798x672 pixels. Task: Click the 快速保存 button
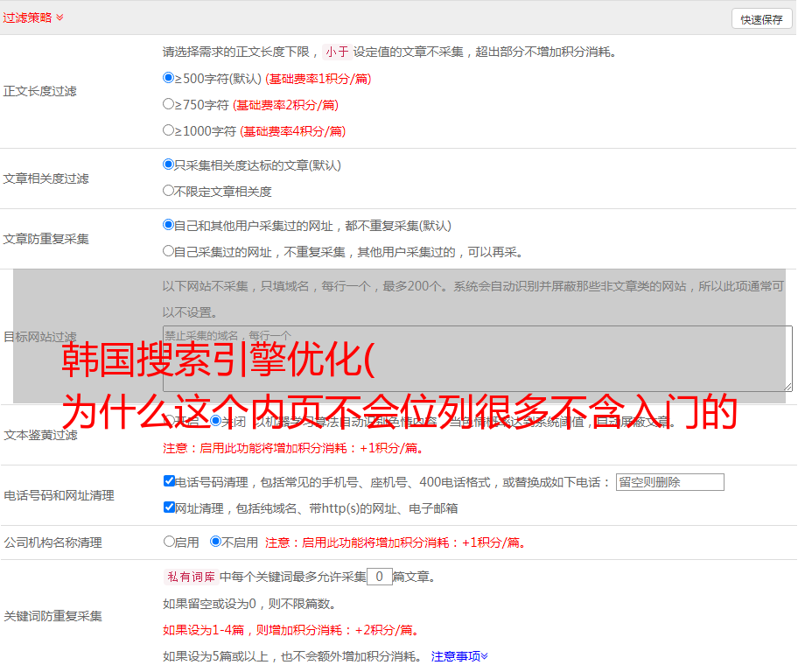pos(761,19)
